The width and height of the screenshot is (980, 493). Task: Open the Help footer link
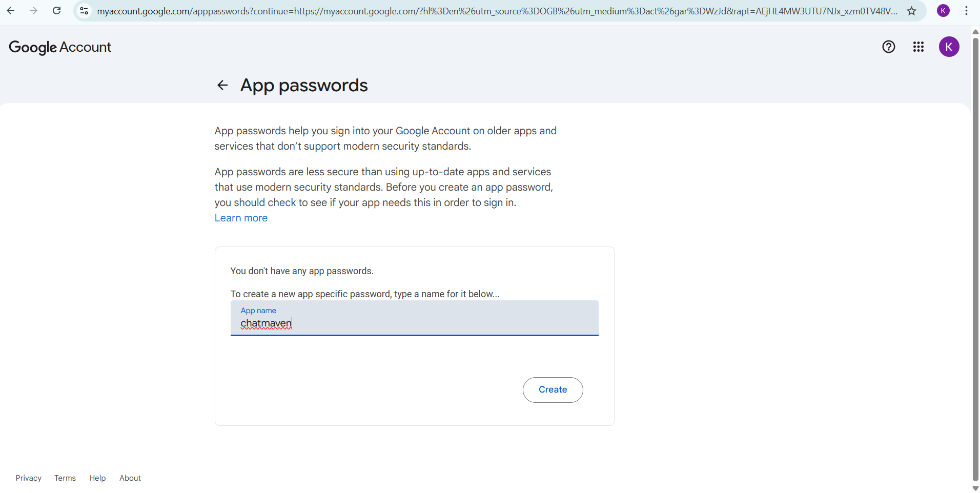tap(97, 478)
